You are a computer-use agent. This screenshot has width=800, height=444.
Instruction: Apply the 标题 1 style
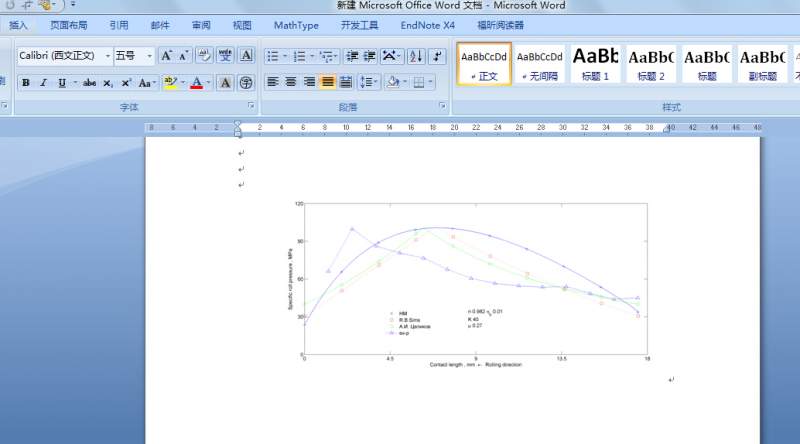(x=595, y=64)
